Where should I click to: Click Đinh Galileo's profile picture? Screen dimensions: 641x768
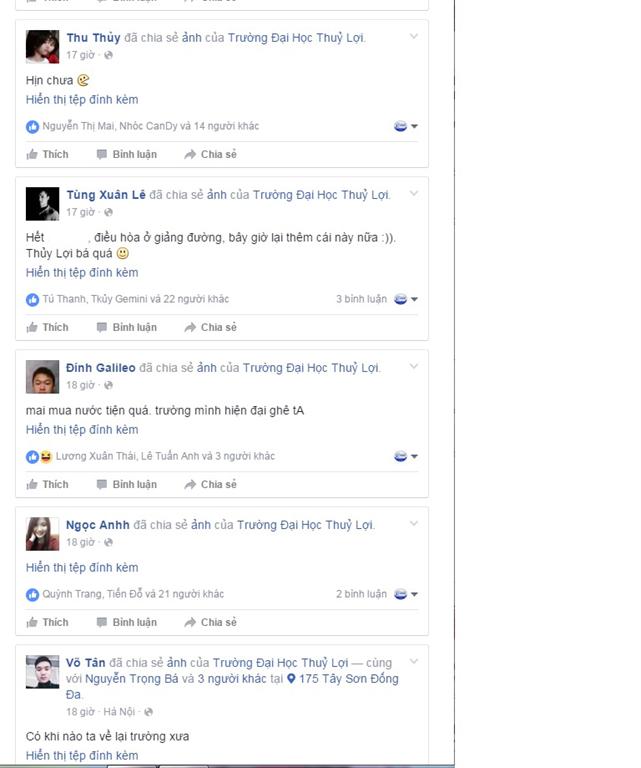click(43, 377)
